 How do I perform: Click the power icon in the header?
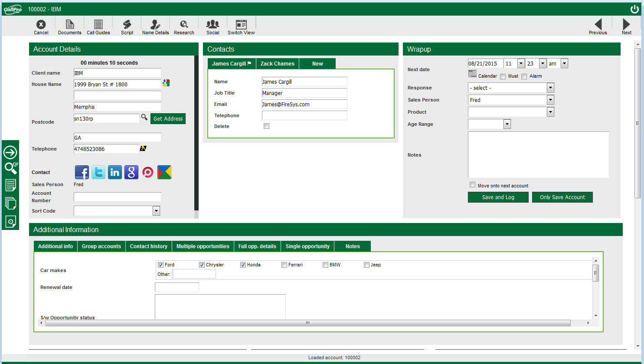coord(634,9)
